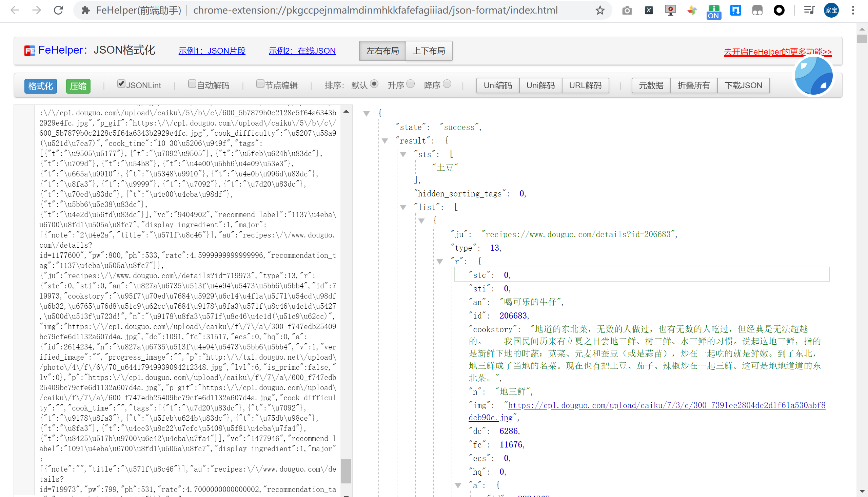Viewport: 868px width, 497px height.
Task: Click the "n": "地三鲜" line
Action: click(501, 391)
